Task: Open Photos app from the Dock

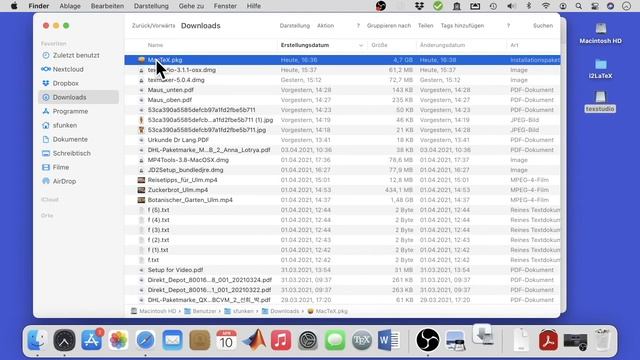Action: [x=118, y=340]
